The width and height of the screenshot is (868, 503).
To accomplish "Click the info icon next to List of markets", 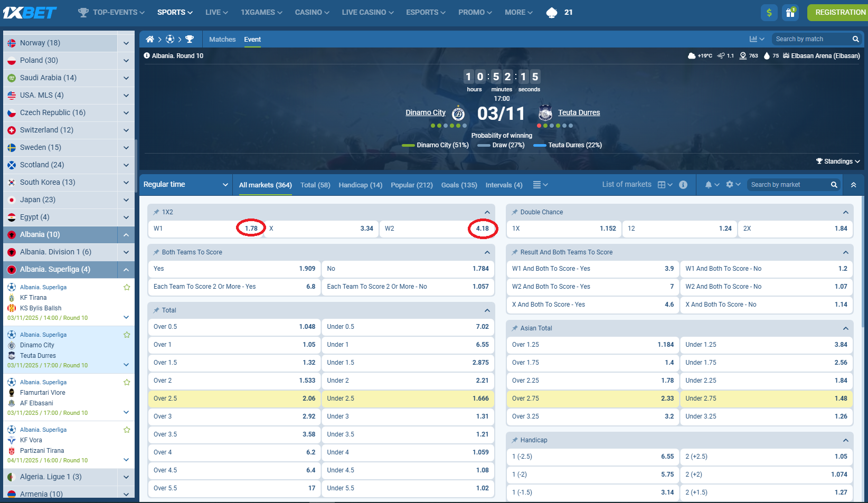I will point(683,185).
